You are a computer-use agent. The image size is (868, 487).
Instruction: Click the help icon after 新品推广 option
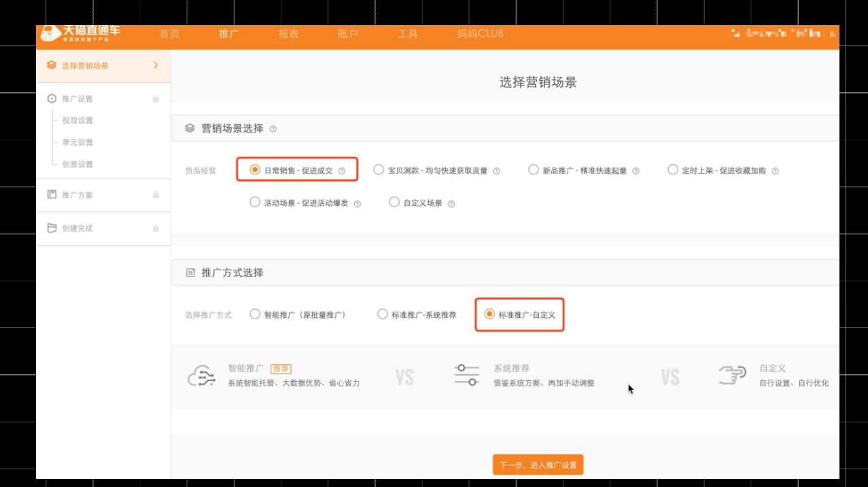(636, 171)
